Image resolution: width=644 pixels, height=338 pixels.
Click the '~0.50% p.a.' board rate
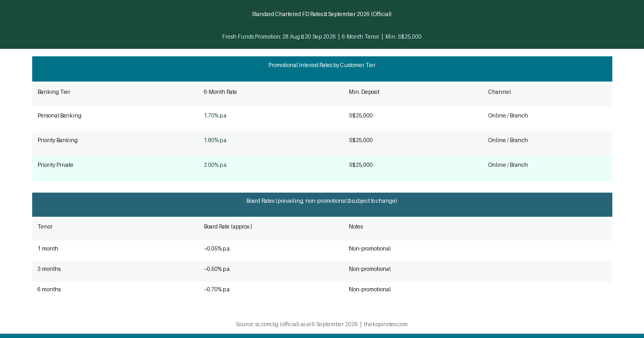coord(217,269)
